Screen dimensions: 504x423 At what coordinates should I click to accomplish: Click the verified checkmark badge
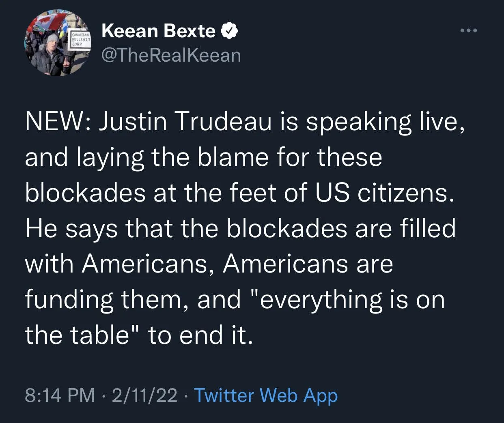[229, 31]
